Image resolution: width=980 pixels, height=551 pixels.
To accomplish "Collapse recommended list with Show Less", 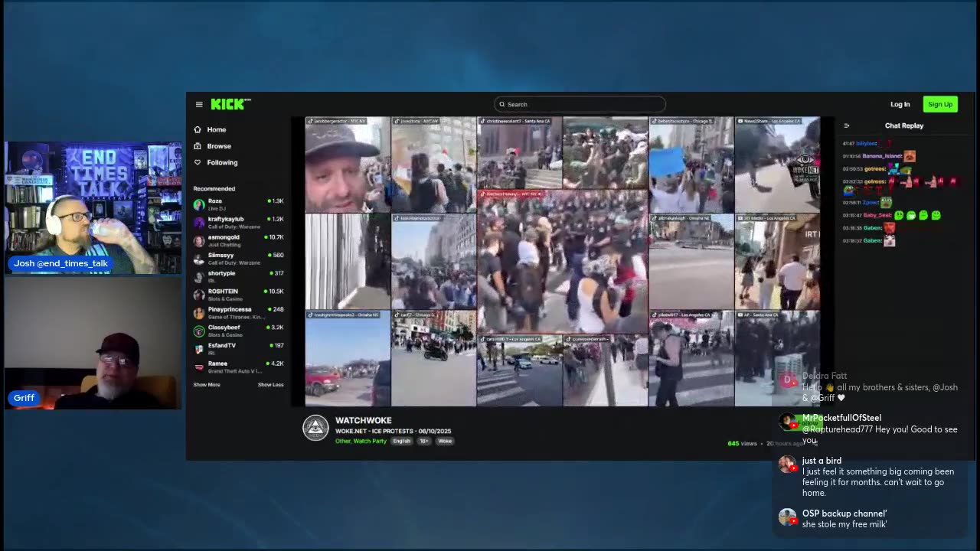I will (x=270, y=385).
